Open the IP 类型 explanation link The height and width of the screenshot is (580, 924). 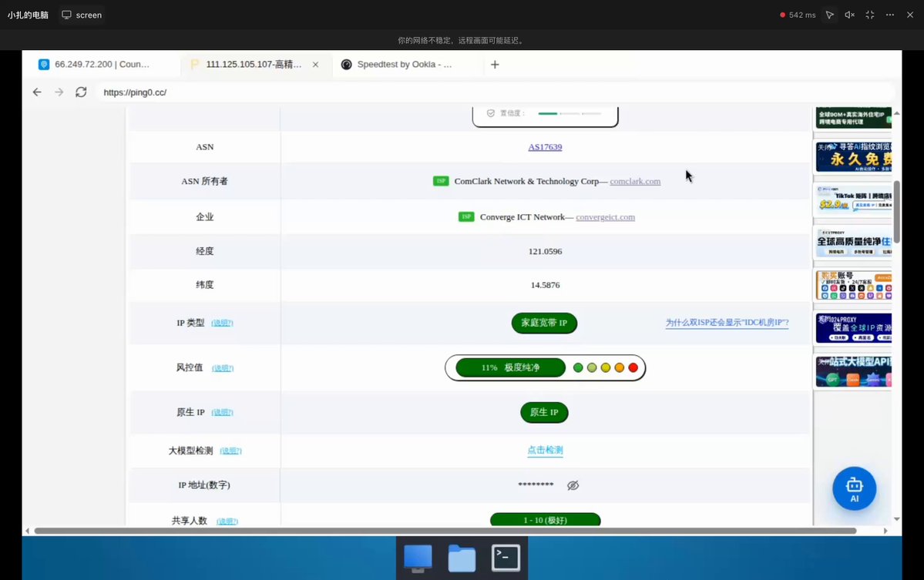(222, 323)
